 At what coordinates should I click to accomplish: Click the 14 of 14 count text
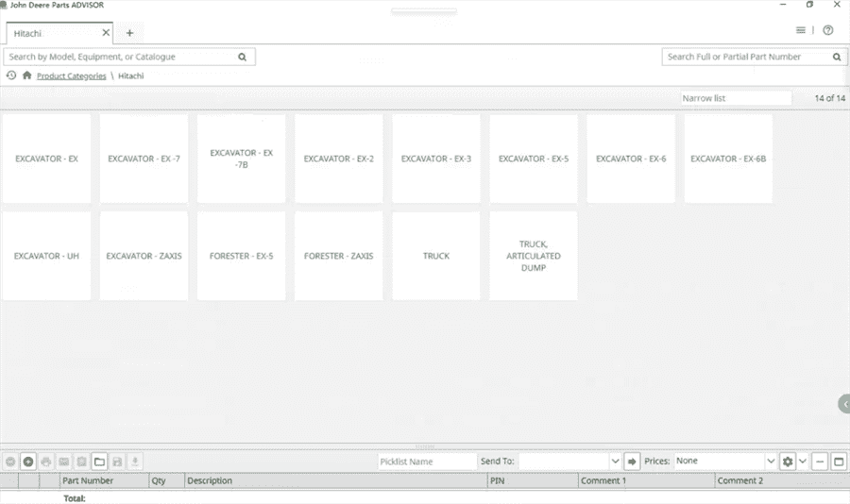coord(829,98)
